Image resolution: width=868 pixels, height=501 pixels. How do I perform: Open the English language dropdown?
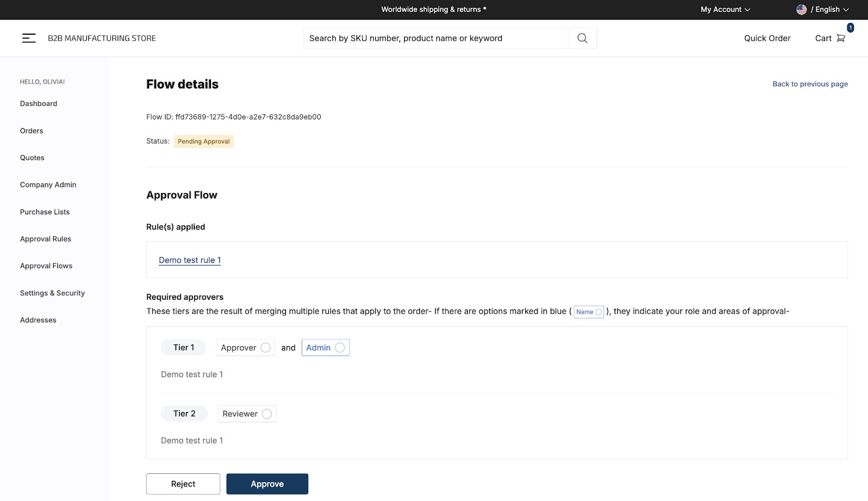pos(829,9)
